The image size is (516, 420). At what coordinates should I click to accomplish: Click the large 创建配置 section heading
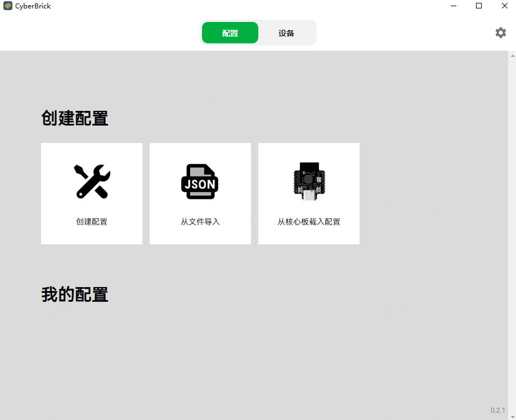pos(75,118)
